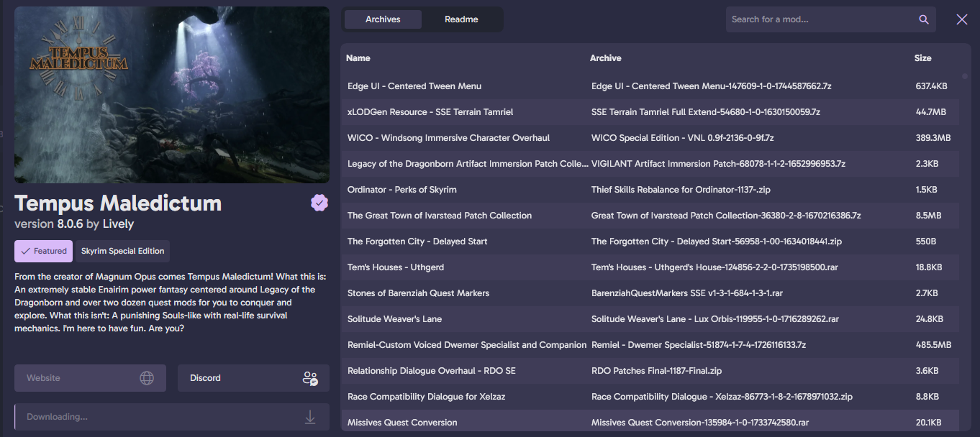Image resolution: width=980 pixels, height=437 pixels.
Task: Sort by the Archive column header
Action: 606,58
